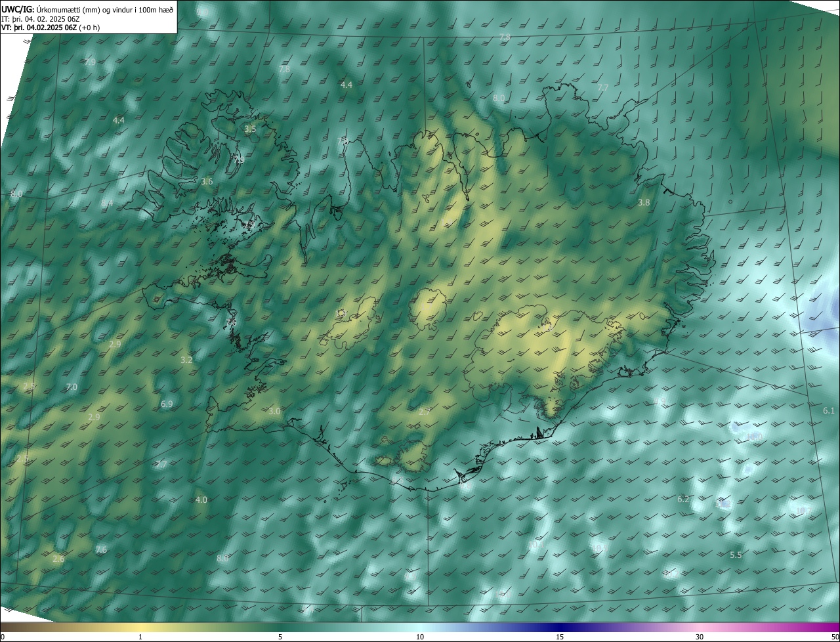
Task: Click the 6.1 value label on the map
Action: point(829,411)
